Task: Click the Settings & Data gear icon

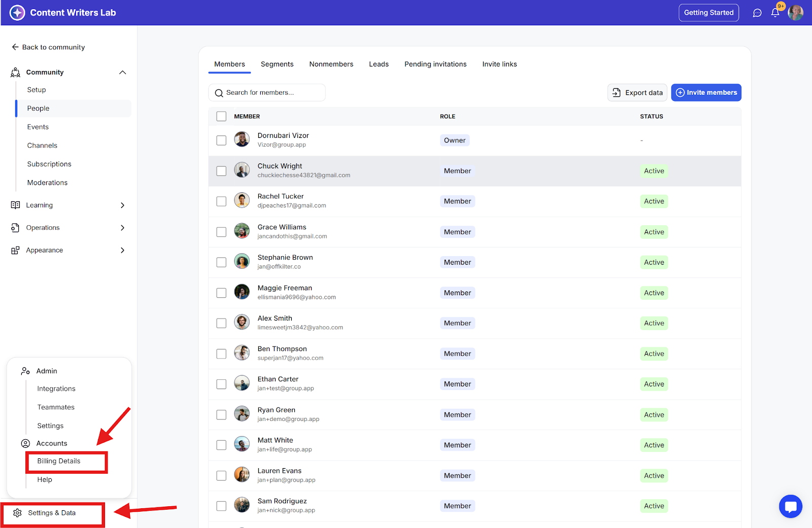Action: [x=17, y=513]
